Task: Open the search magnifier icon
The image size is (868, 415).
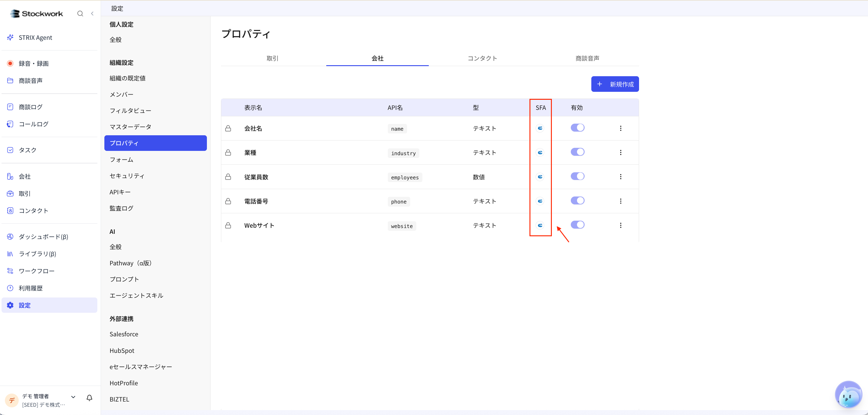Action: click(x=80, y=13)
